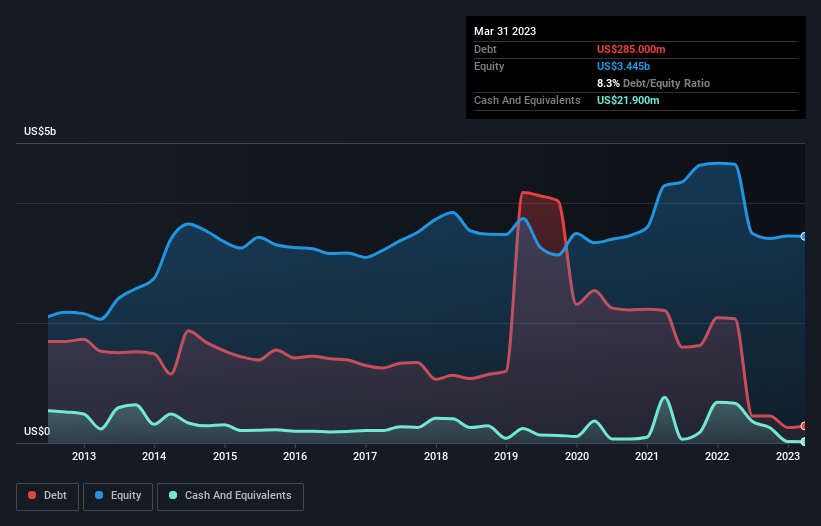Click the 2015 x-axis label
The width and height of the screenshot is (821, 526).
[x=225, y=456]
